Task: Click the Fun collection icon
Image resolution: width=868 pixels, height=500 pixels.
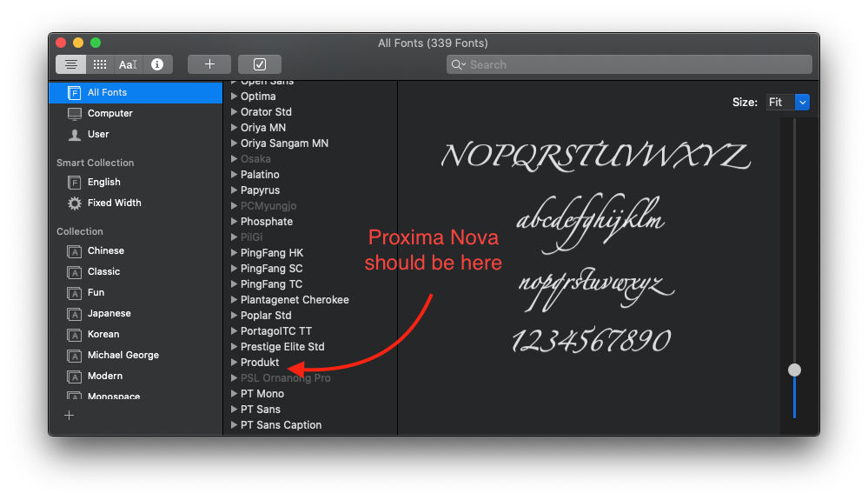Action: coord(74,293)
